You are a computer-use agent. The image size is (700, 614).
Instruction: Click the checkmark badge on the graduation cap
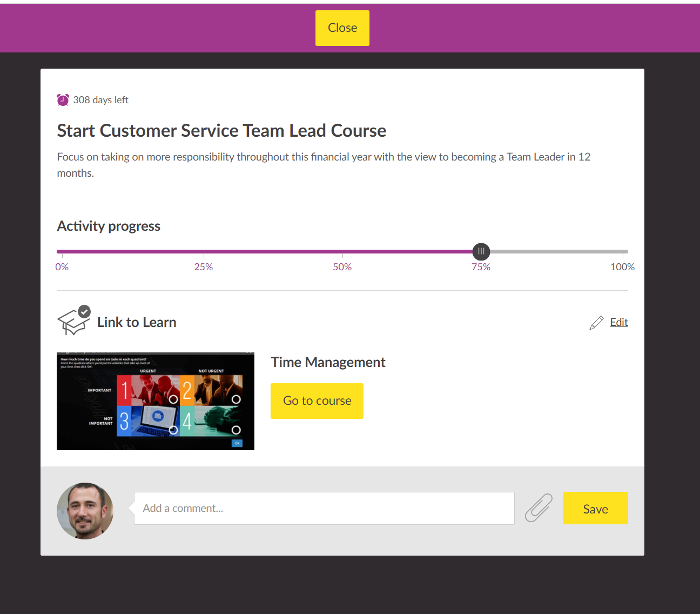point(84,311)
